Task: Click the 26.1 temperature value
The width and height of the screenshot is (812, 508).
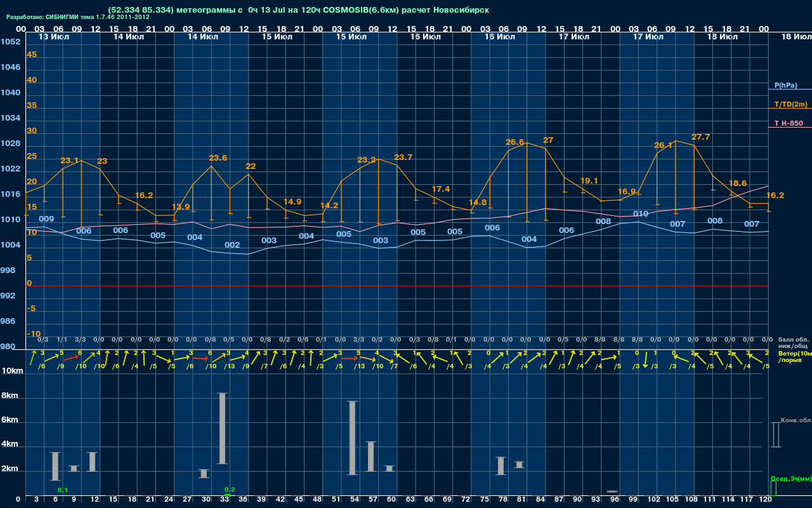Action: (663, 145)
